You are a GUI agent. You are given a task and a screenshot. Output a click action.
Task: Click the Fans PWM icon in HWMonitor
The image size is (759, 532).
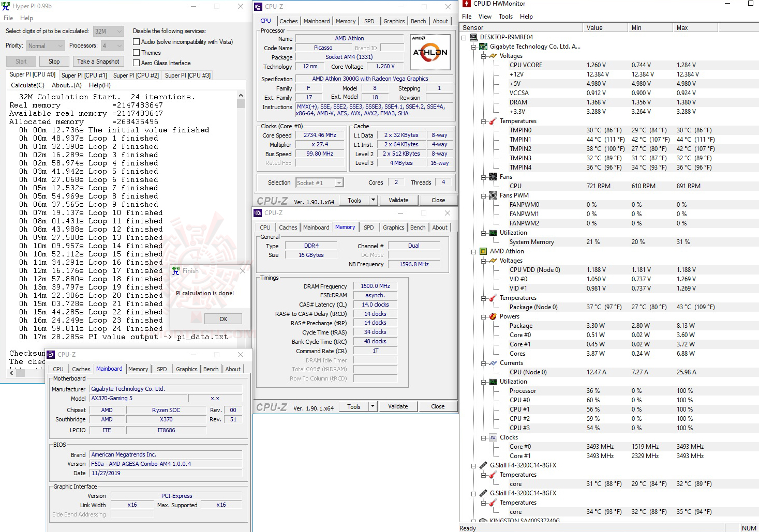[493, 195]
